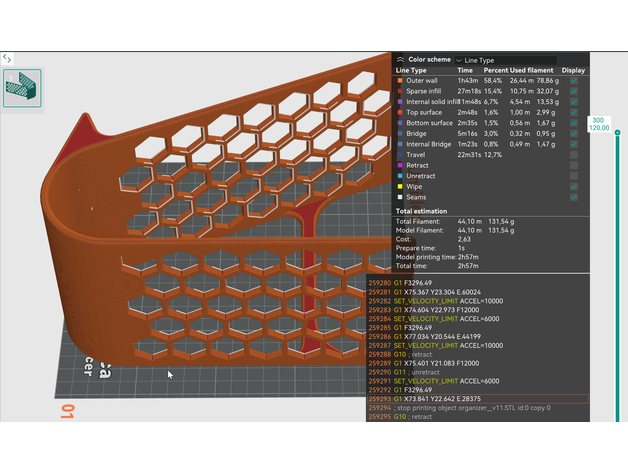Click the Display column header
The width and height of the screenshot is (628, 472).
point(573,71)
